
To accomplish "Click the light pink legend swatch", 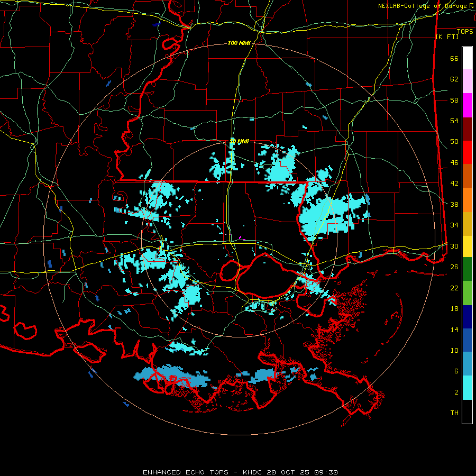I will click(467, 81).
